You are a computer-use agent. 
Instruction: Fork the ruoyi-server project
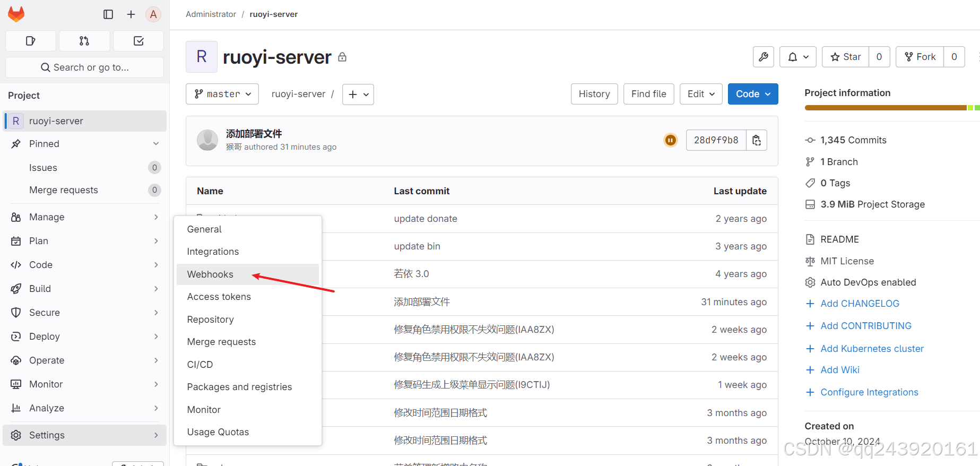(920, 57)
